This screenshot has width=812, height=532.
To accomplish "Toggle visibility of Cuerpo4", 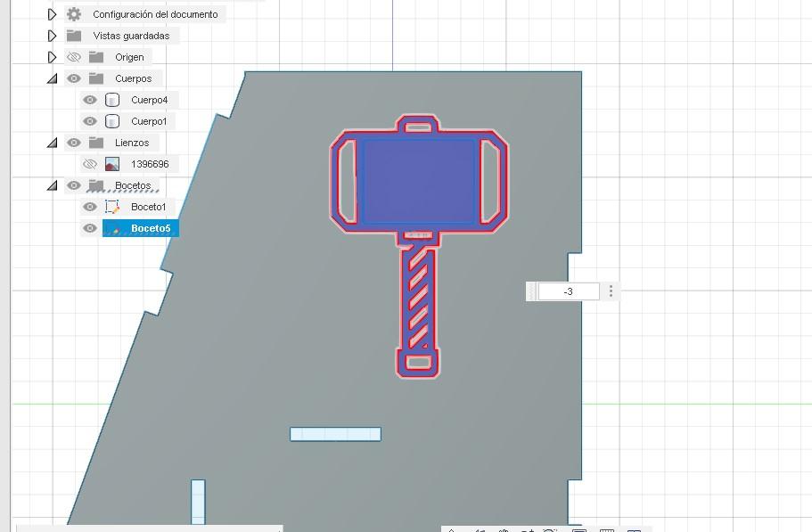I will pos(90,100).
